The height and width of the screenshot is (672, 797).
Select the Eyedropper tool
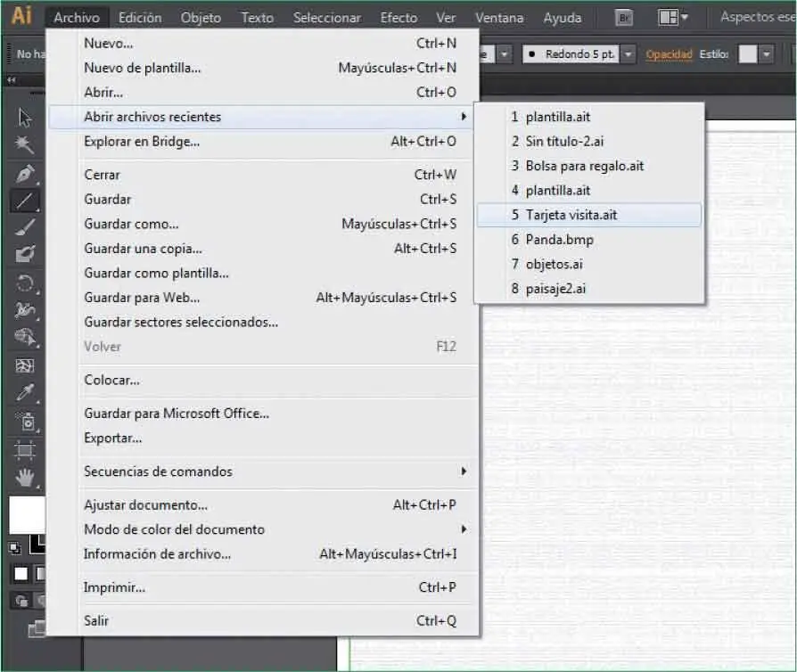click(x=24, y=392)
